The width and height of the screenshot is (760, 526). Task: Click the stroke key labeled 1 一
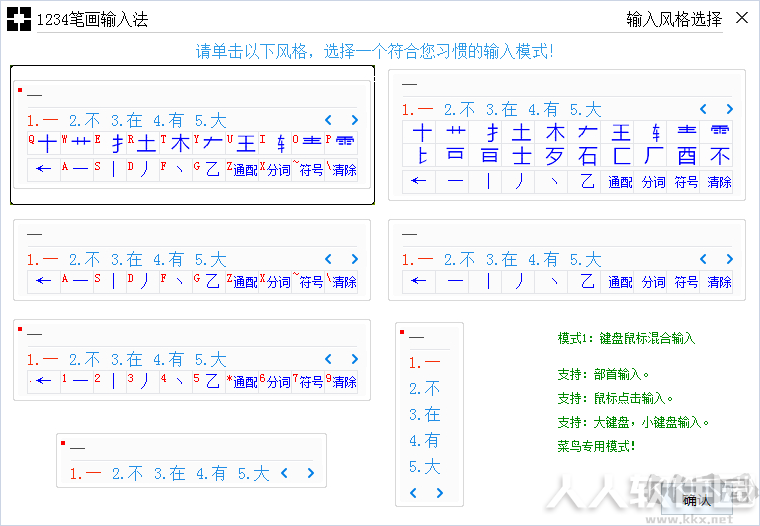tap(77, 381)
